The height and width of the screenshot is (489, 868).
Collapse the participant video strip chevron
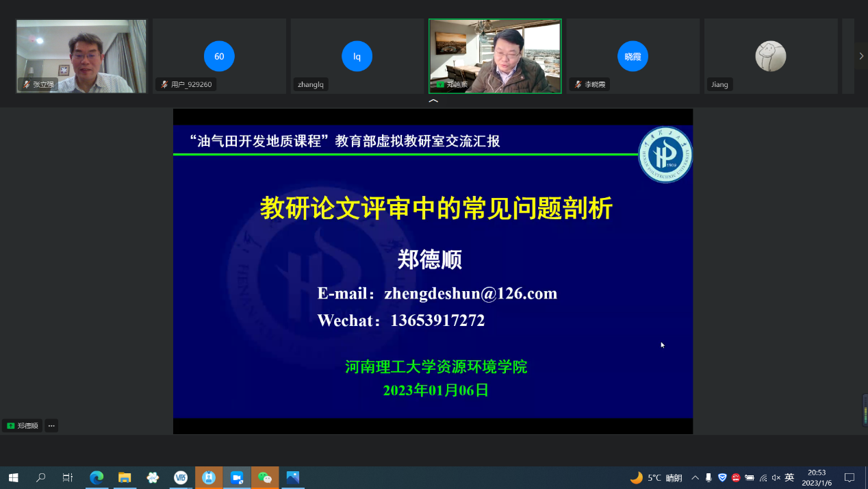click(433, 101)
